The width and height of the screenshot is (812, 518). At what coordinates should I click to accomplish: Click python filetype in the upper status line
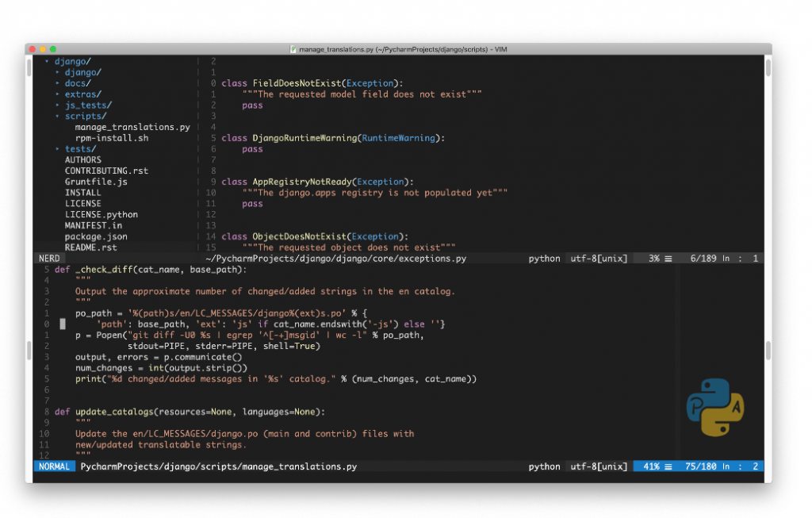click(544, 259)
